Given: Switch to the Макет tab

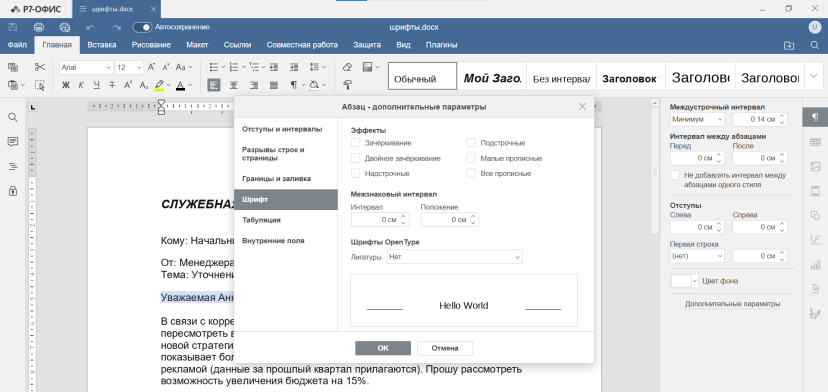Looking at the screenshot, I should coord(197,45).
